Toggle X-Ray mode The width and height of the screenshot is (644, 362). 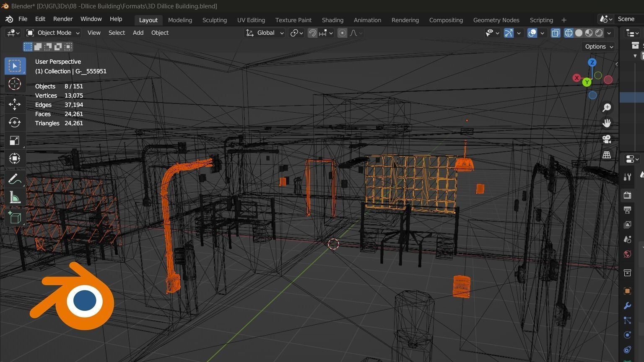[556, 33]
